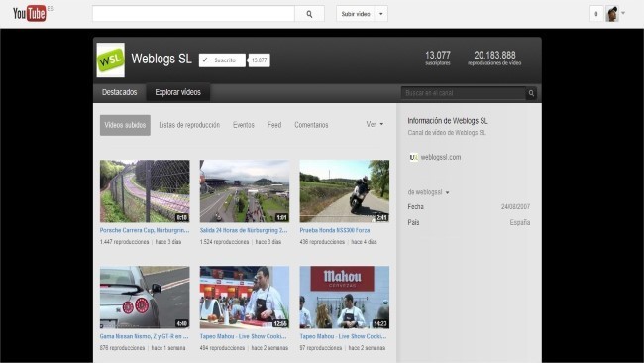Click the main YouTube search field
This screenshot has height=363, width=644.
(x=193, y=14)
